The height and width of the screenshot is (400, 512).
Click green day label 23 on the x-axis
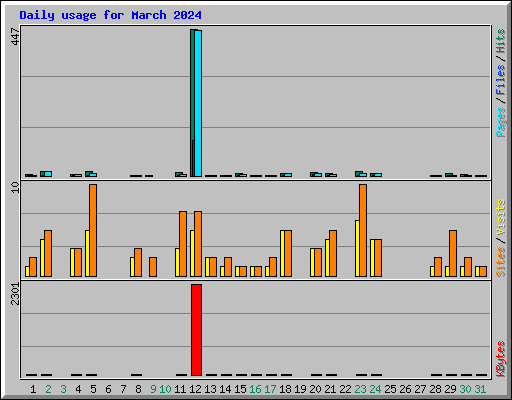360,389
